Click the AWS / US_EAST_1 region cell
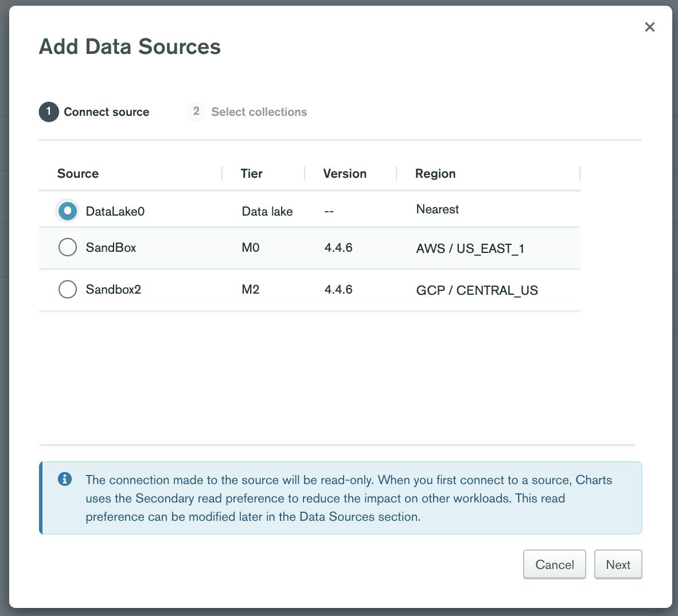This screenshot has width=678, height=616. 470,249
